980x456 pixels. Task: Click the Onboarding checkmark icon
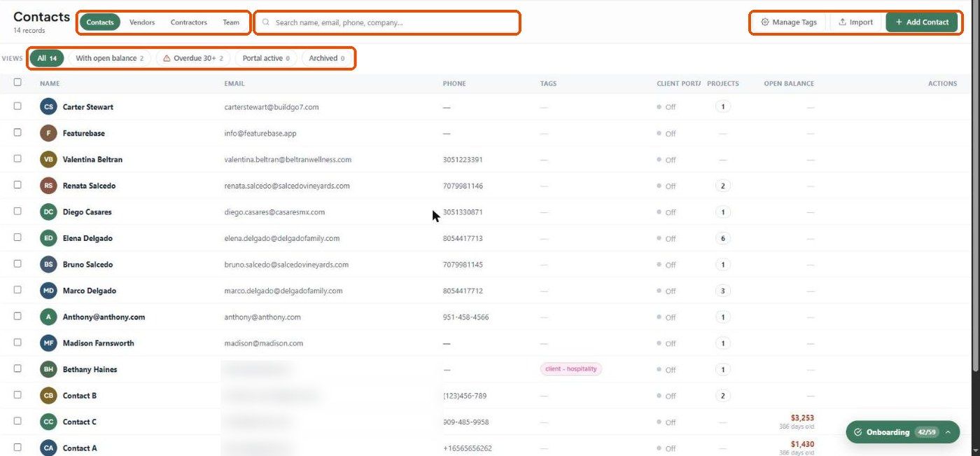857,432
